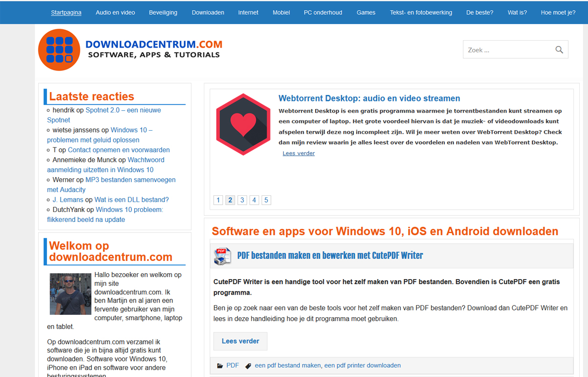Click the CutePDF 'Lees verder' button

241,341
